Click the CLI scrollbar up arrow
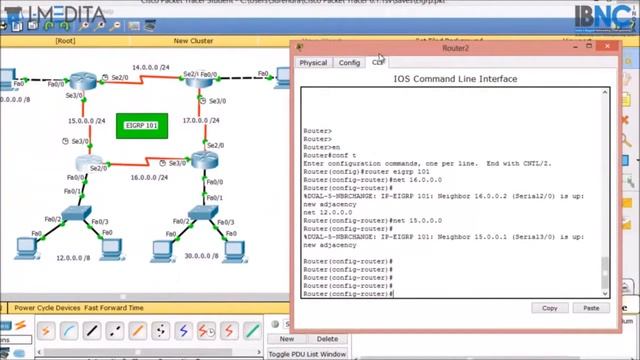Viewport: 640px width, 360px height. click(x=605, y=92)
